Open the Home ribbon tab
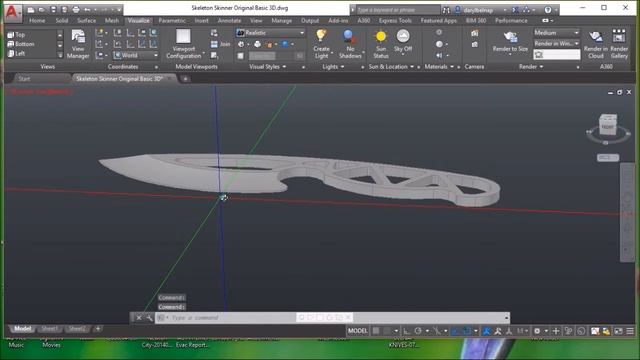Screen dimensions: 640x360 [x=37, y=20]
